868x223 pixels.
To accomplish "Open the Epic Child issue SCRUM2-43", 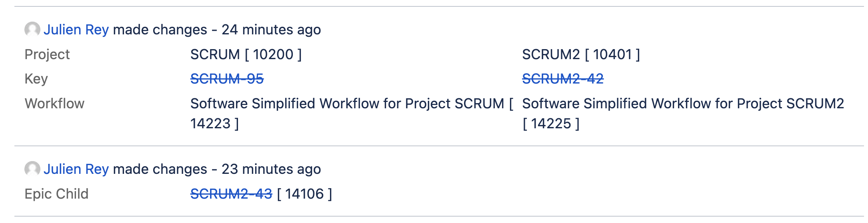I will click(231, 194).
